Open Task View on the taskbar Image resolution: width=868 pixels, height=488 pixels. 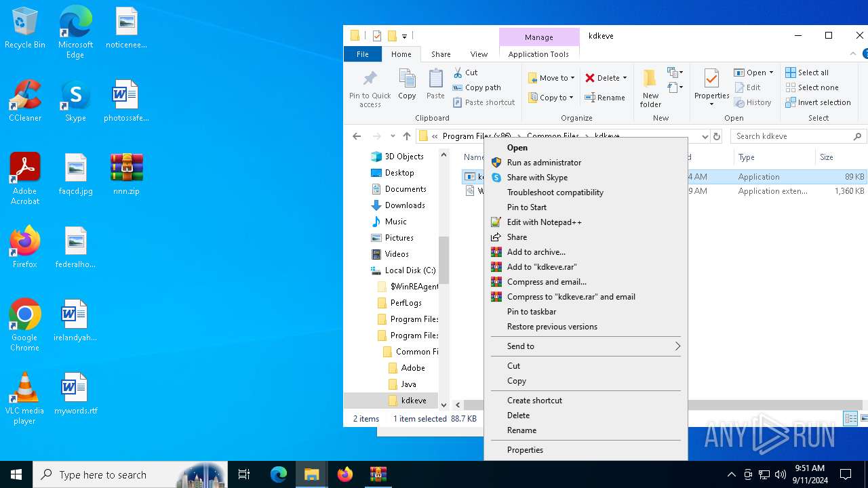tap(244, 474)
